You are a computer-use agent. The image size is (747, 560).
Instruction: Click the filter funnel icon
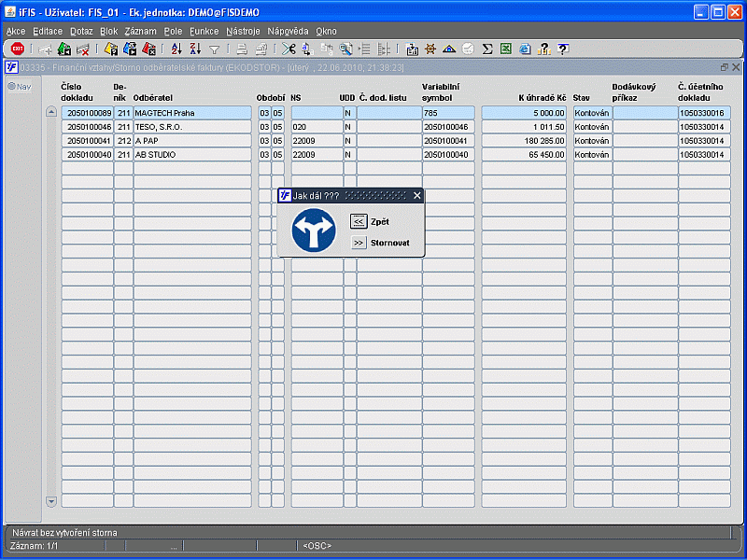[x=214, y=49]
